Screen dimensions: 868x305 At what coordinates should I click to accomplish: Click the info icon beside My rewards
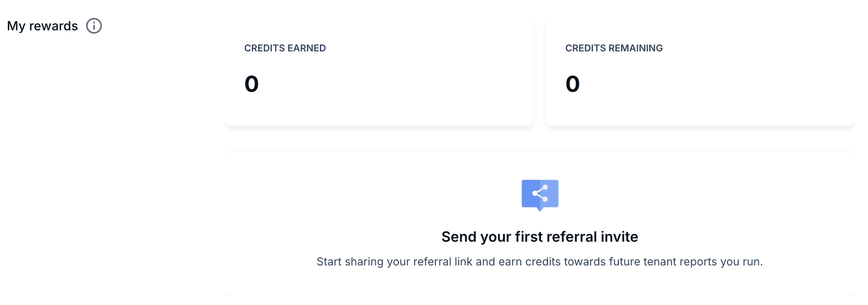[94, 26]
